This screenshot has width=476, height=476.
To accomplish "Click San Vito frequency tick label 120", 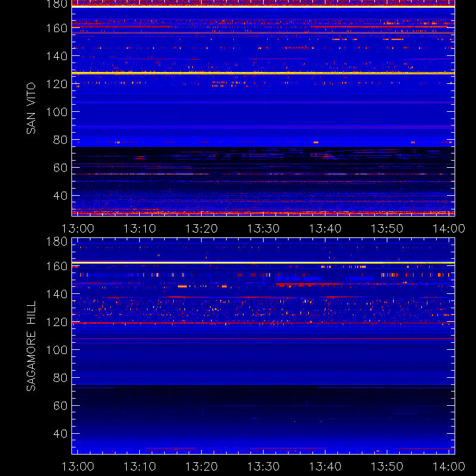I will 57,84.
